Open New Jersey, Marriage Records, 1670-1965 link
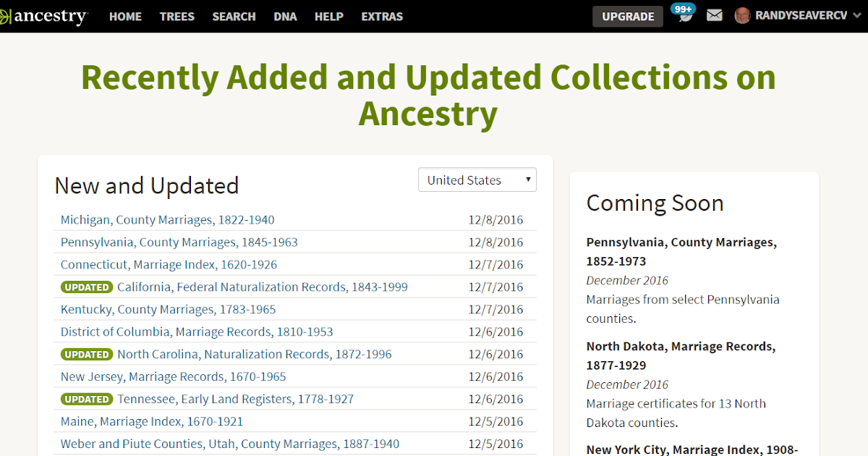This screenshot has height=456, width=868. point(174,377)
